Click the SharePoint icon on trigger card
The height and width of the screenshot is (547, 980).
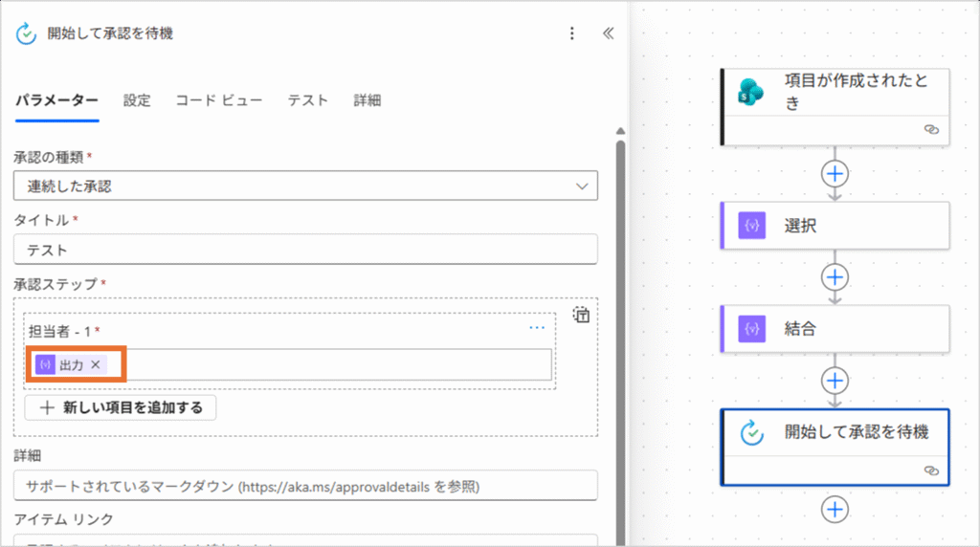[x=751, y=93]
